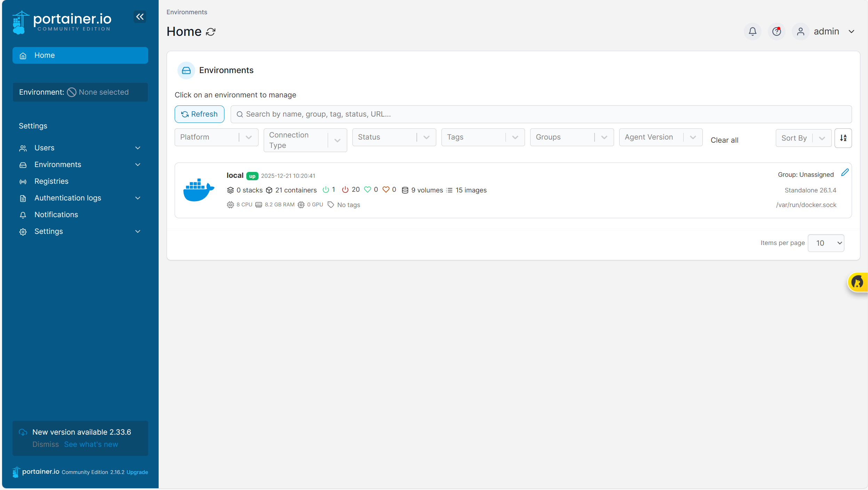Click the Refresh button

click(x=199, y=114)
